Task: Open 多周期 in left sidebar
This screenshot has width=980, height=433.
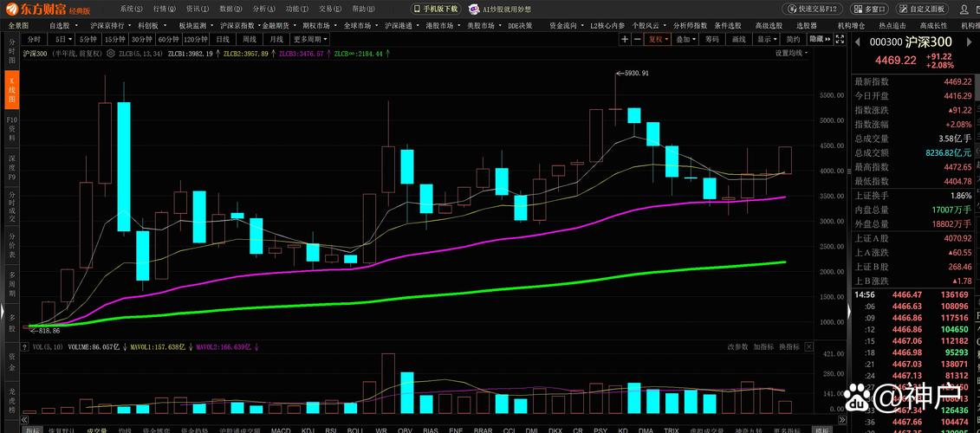Action: point(11,284)
